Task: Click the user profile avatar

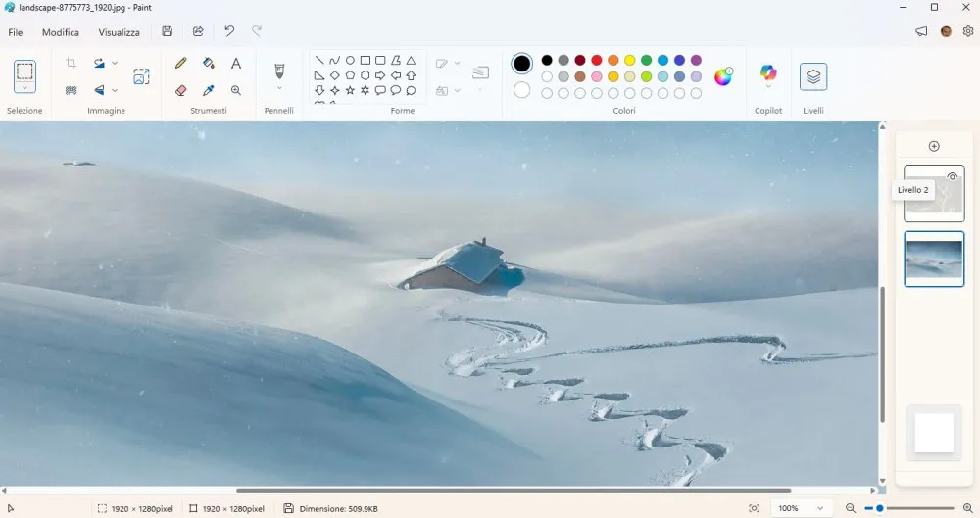Action: click(946, 31)
